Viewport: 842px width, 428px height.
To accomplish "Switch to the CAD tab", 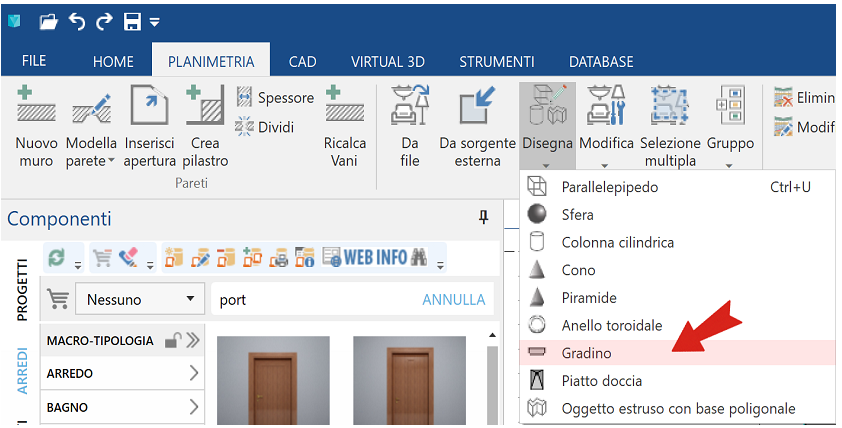I will pyautogui.click(x=302, y=62).
